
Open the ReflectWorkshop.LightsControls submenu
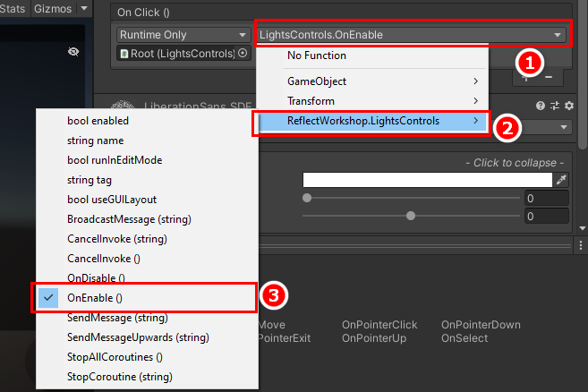(372, 121)
